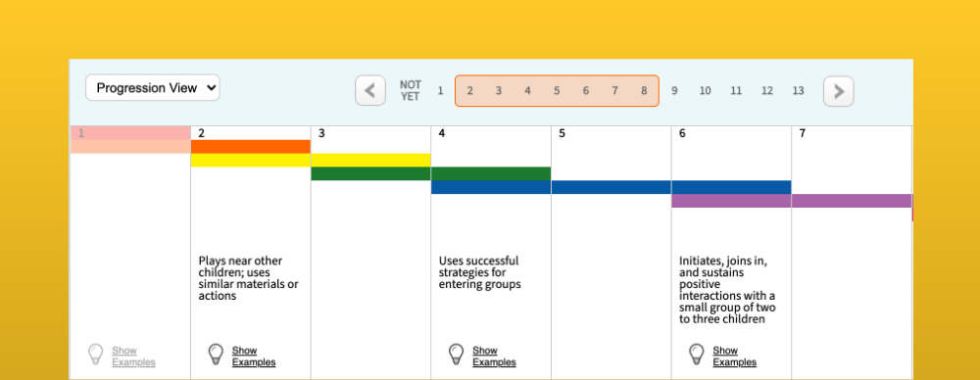Click the lightbulb icon in column 4
The width and height of the screenshot is (980, 380).
coord(457,355)
